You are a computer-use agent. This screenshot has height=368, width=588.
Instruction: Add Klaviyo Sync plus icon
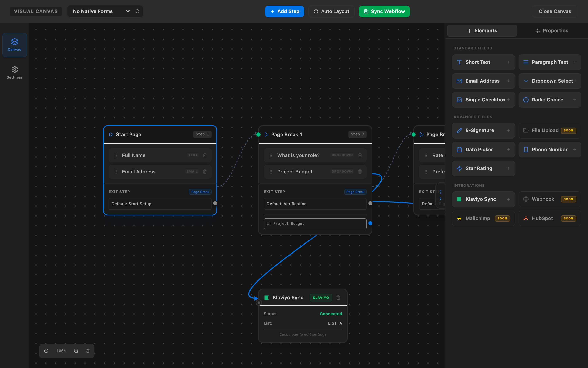(508, 199)
